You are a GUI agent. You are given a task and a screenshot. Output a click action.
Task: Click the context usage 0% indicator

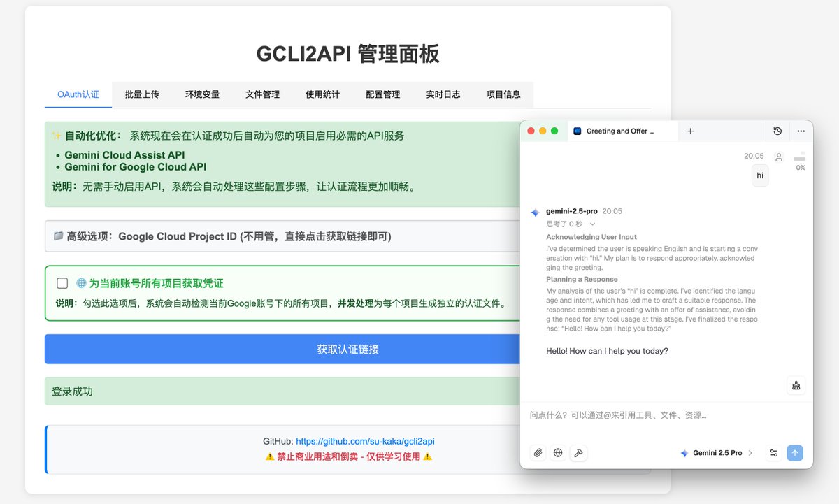coord(800,162)
